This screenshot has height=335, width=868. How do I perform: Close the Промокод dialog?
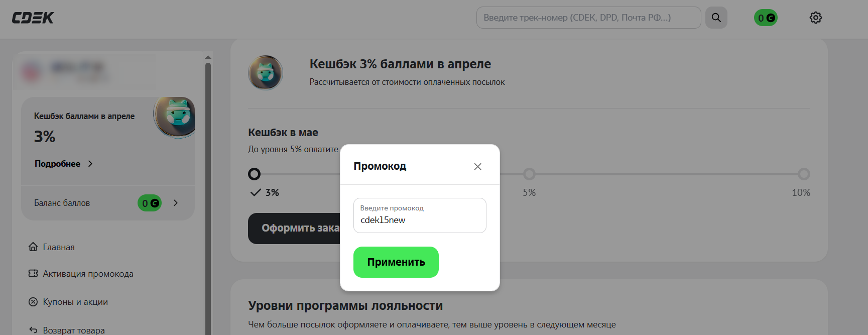click(478, 167)
